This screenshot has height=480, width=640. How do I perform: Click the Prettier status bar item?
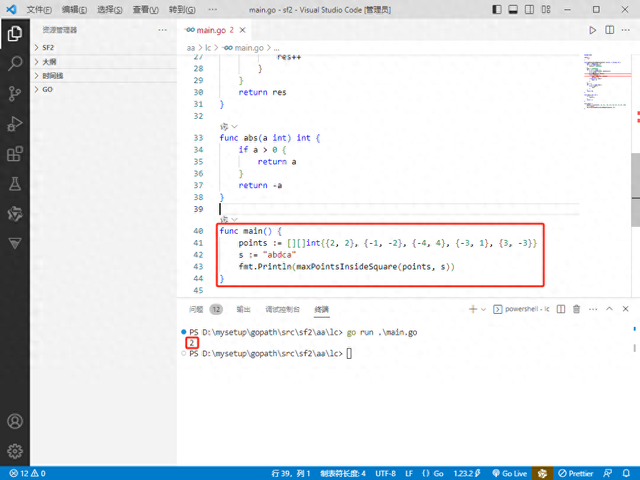576,473
